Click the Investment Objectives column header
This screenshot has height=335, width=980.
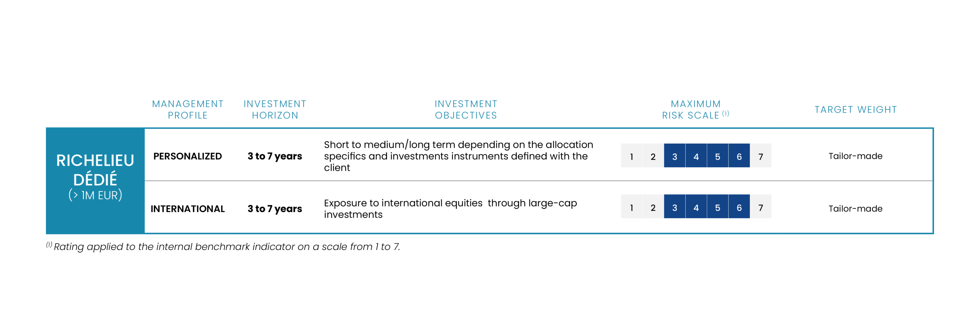click(466, 109)
